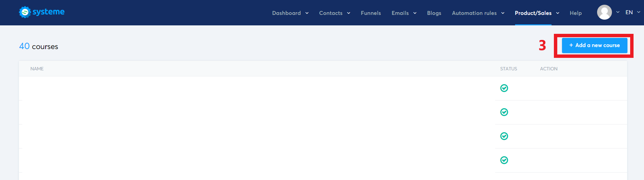Expand the Contacts dropdown chevron
The image size is (644, 180).
[x=349, y=13]
